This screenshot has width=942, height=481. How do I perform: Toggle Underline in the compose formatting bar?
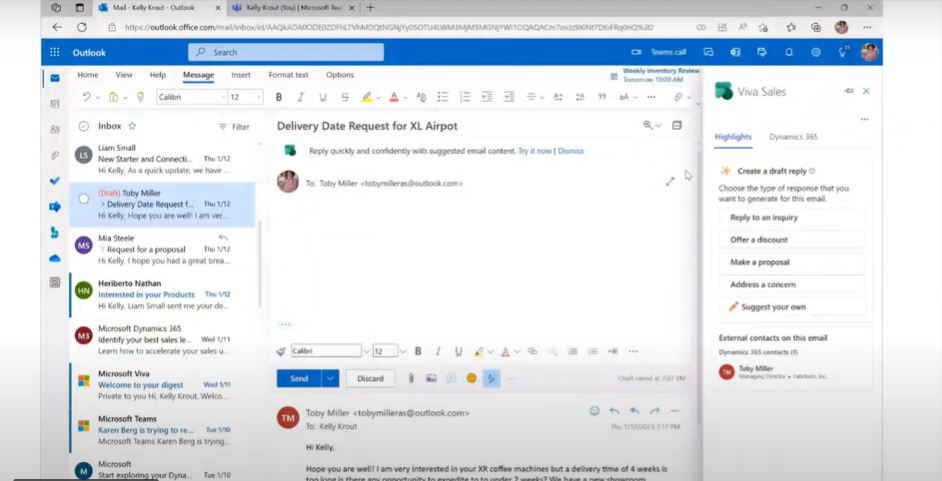(458, 351)
